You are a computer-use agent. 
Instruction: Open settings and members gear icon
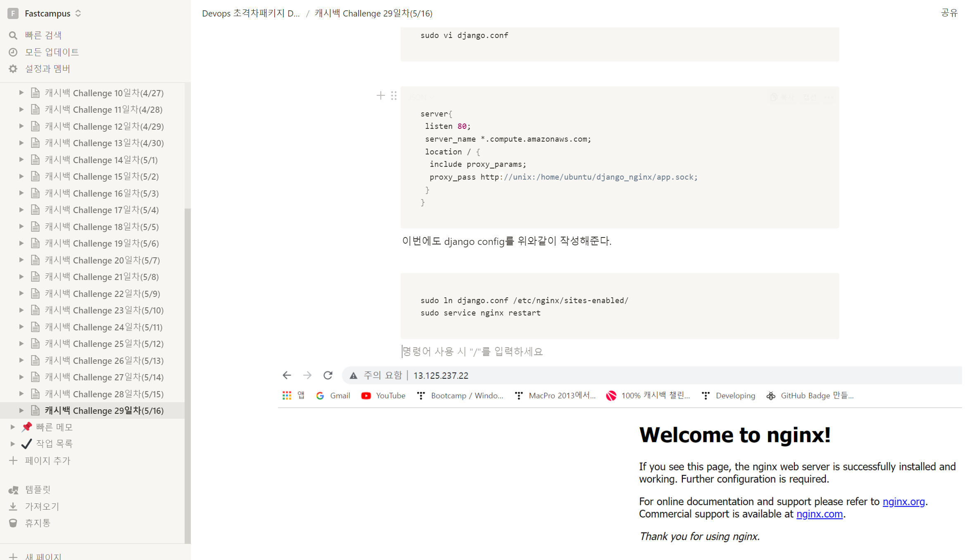coord(13,69)
